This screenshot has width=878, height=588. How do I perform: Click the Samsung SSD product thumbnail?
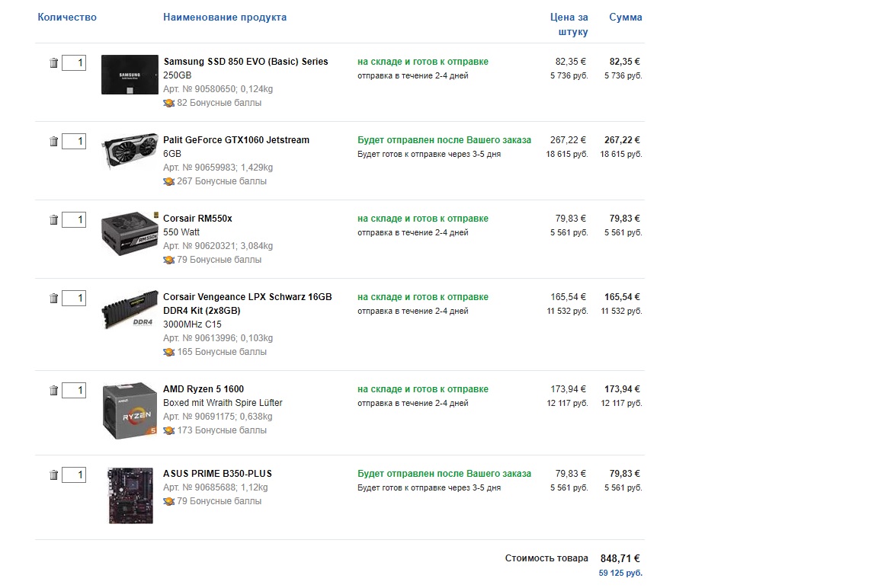[130, 75]
